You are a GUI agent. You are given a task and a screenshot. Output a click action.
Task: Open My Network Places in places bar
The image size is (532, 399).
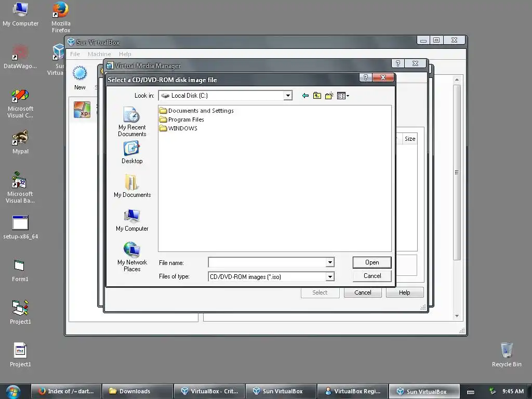click(132, 257)
